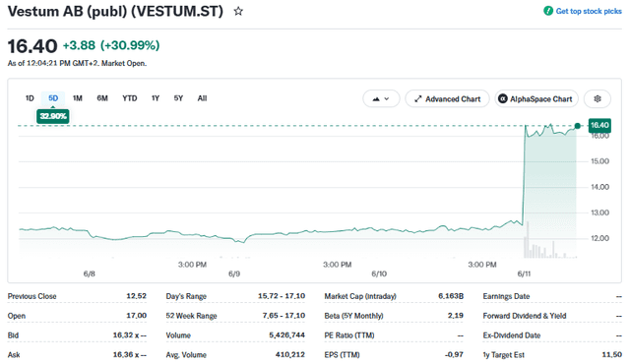This screenshot has height=364, width=630.
Task: Select the 1D chart range
Action: [30, 98]
